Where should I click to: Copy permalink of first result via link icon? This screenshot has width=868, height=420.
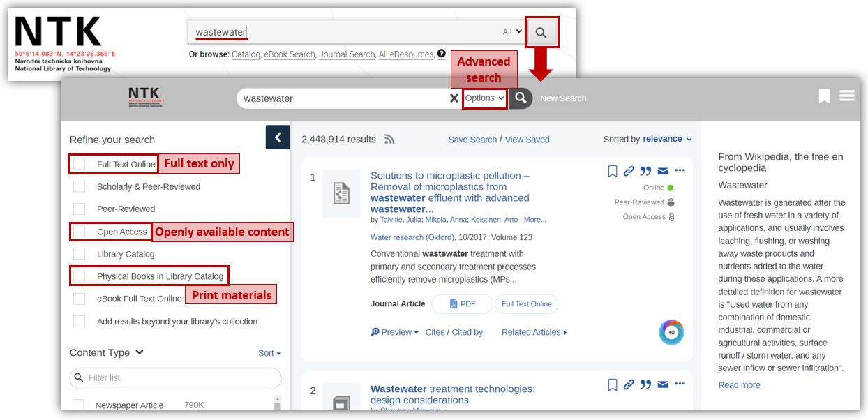pyautogui.click(x=629, y=171)
